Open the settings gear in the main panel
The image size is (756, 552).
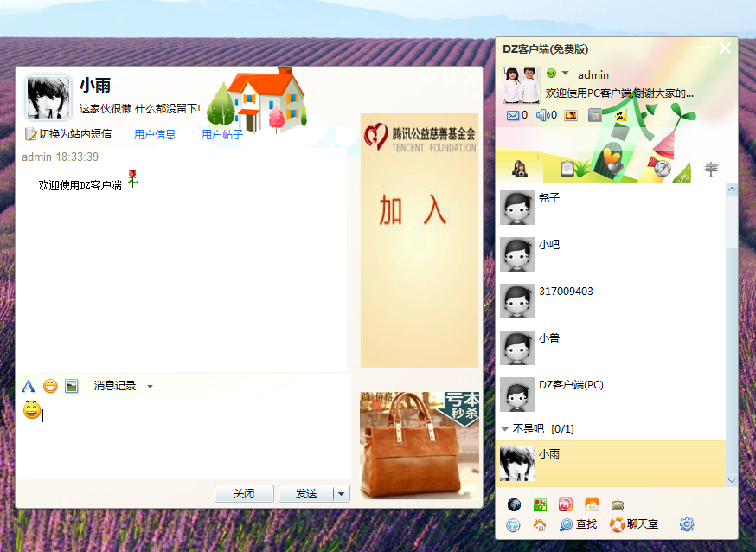point(686,524)
